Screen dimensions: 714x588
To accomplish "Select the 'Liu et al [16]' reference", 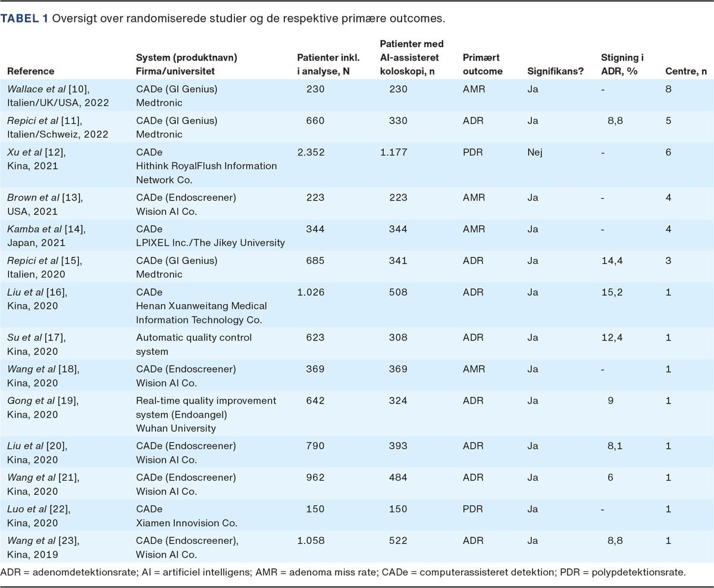I will tap(37, 292).
